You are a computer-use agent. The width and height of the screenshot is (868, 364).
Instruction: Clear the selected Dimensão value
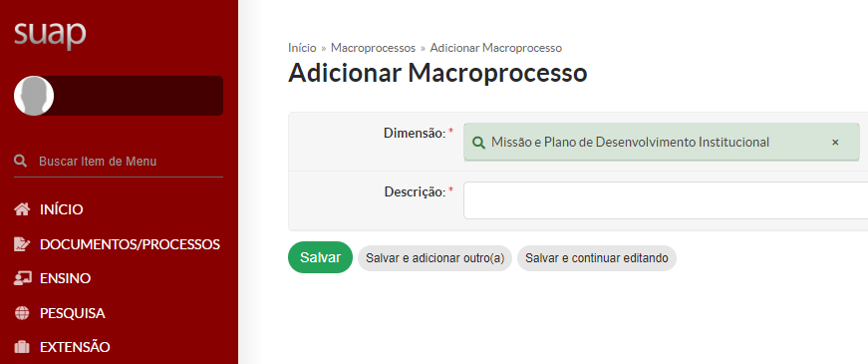[835, 143]
